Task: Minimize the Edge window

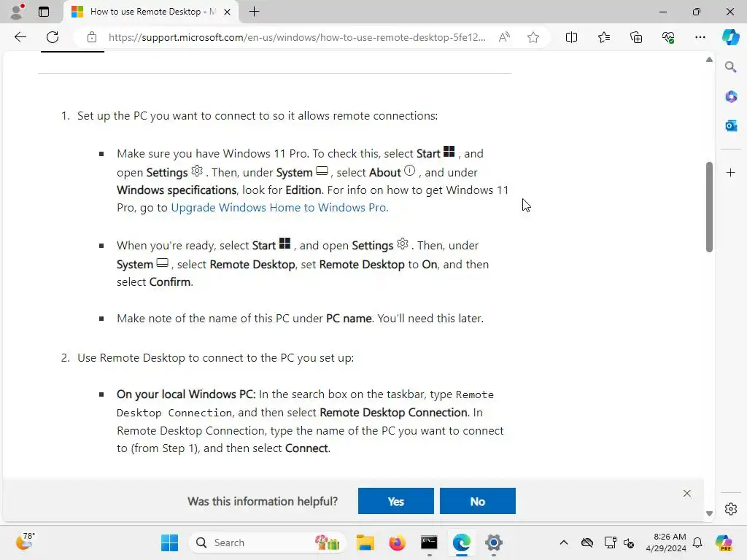Action: point(663,12)
